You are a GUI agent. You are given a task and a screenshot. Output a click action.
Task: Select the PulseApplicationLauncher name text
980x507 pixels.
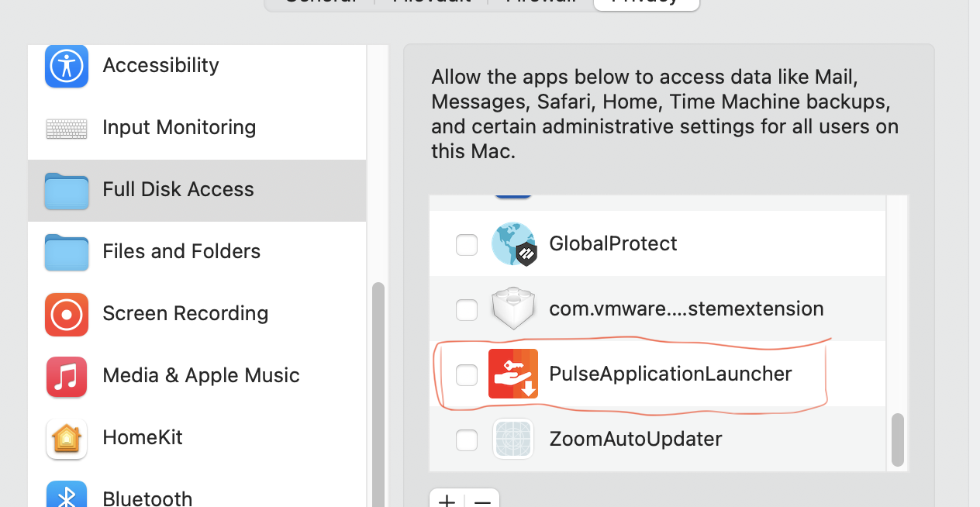click(x=671, y=374)
